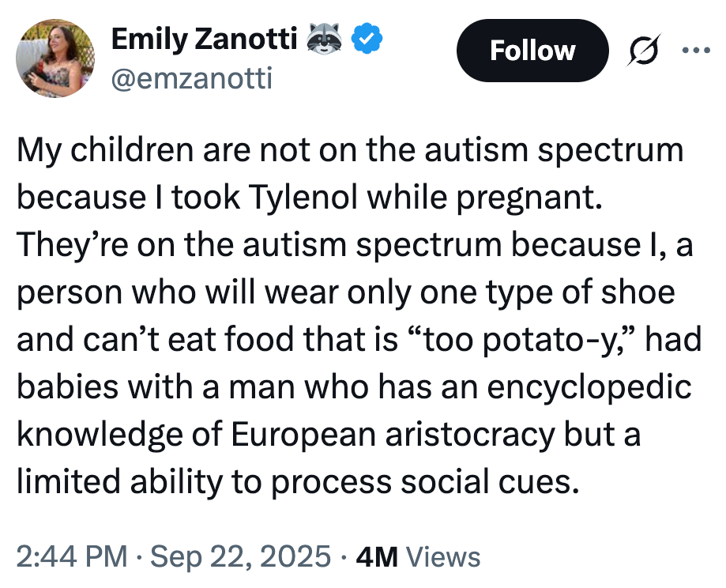Click Follow to start following @emzanotti
The width and height of the screenshot is (726, 588).
pos(532,50)
